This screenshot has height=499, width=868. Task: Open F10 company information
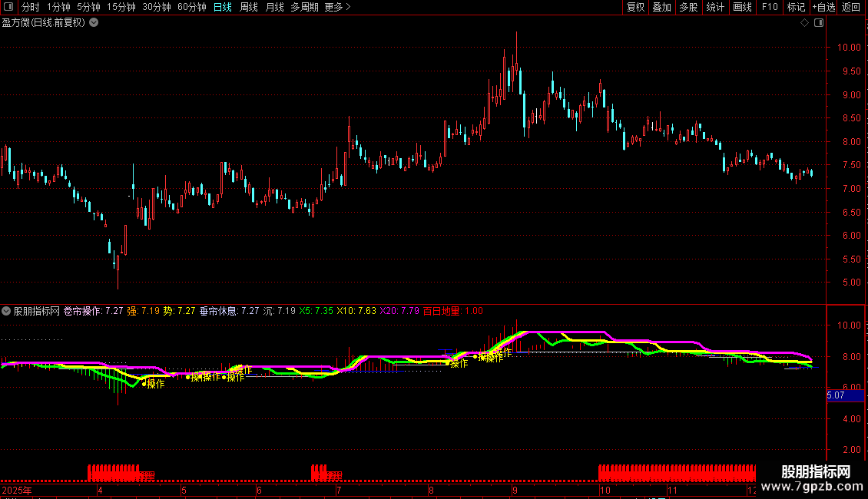click(770, 7)
